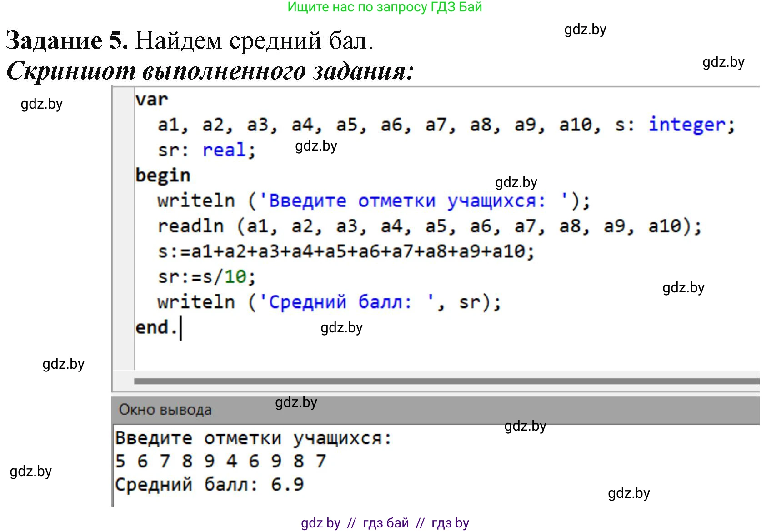The image size is (771, 532).
Task: Click the green 'Ищите нас по запросу ГДЗ Бай' text
Action: tap(385, 7)
